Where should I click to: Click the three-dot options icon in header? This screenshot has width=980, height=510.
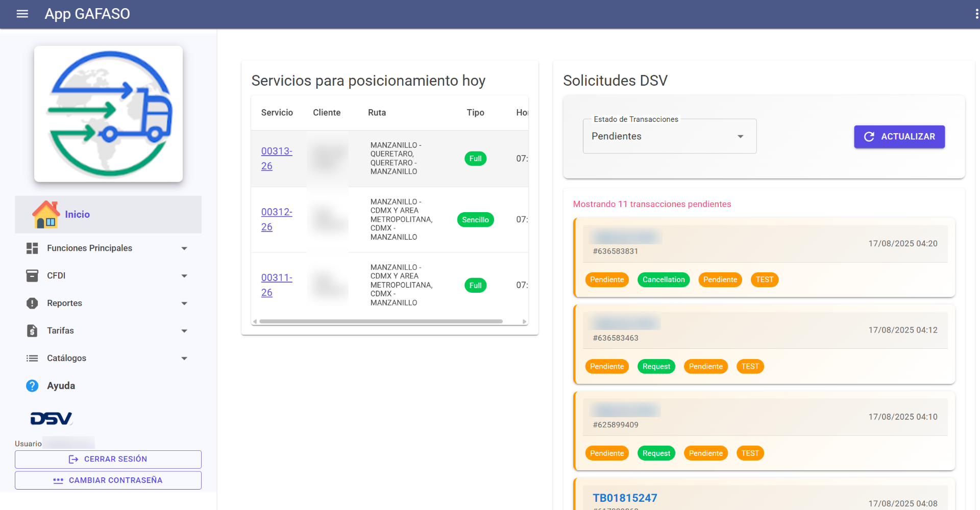(x=976, y=14)
